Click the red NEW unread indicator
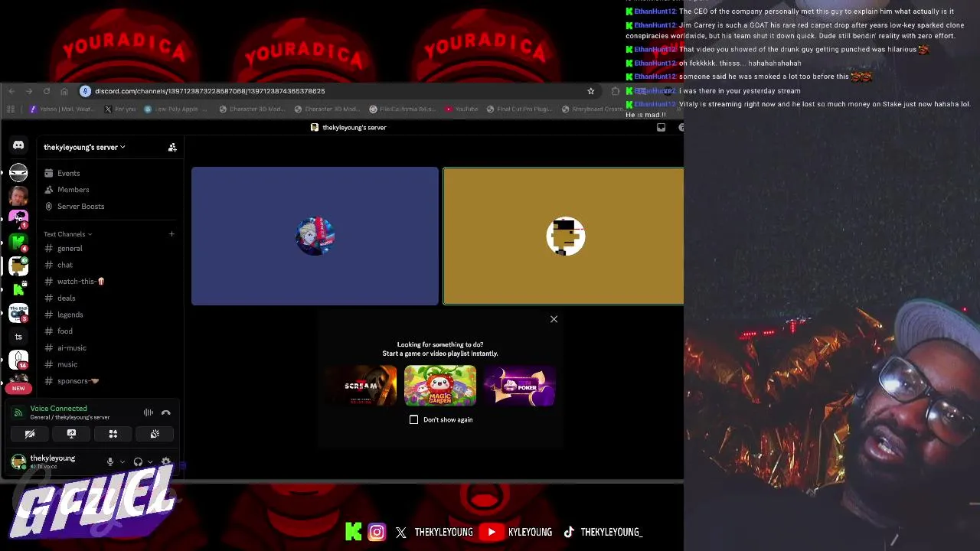This screenshot has height=551, width=980. (18, 388)
